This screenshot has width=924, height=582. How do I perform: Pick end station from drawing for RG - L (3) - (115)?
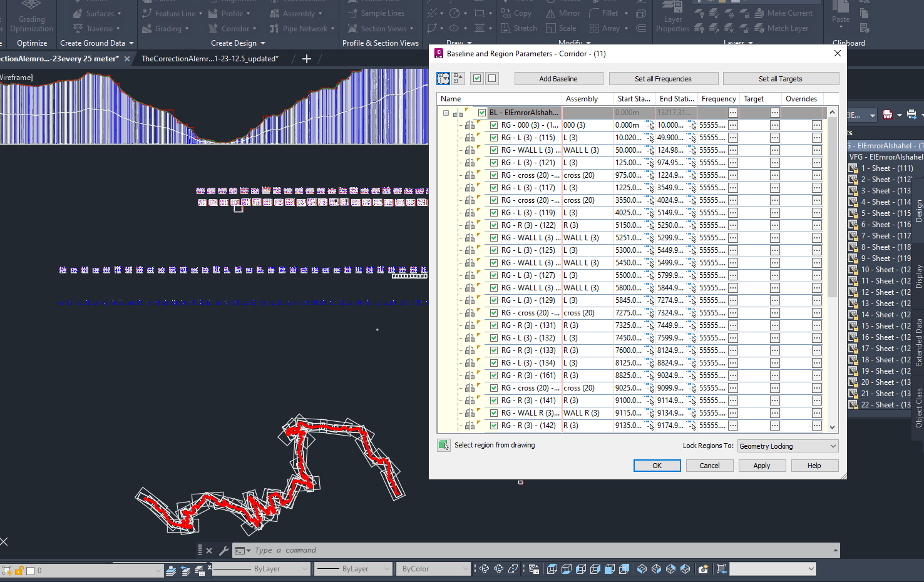click(692, 138)
